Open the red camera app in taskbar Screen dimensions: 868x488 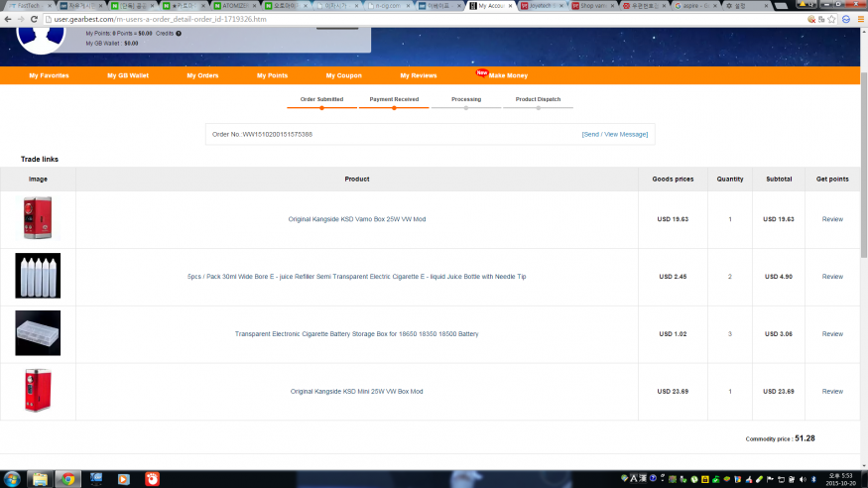point(152,479)
